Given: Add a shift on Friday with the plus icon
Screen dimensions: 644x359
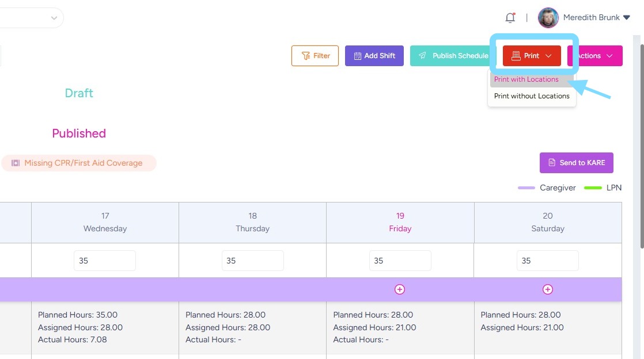Looking at the screenshot, I should tap(400, 289).
